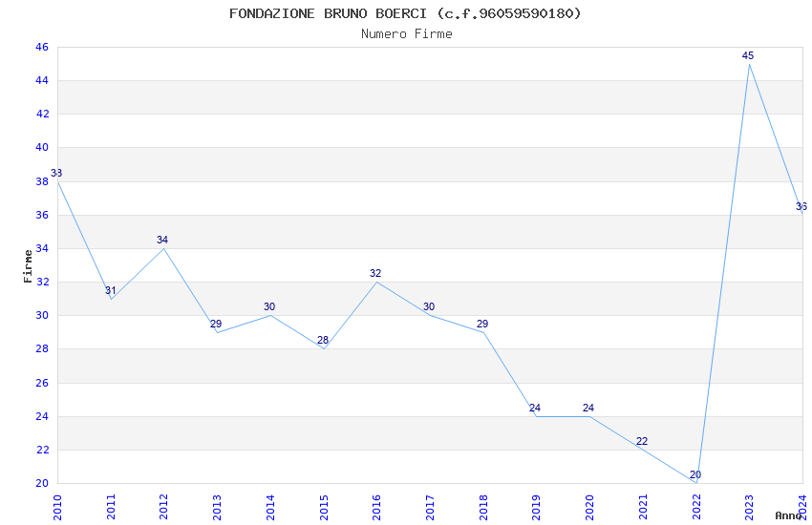Click the data label 29 for 2018
812x525 pixels.
click(482, 324)
